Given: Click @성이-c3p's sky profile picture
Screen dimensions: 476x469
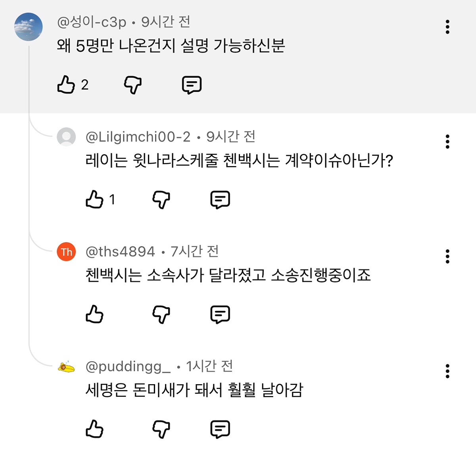Looking at the screenshot, I should tap(29, 27).
